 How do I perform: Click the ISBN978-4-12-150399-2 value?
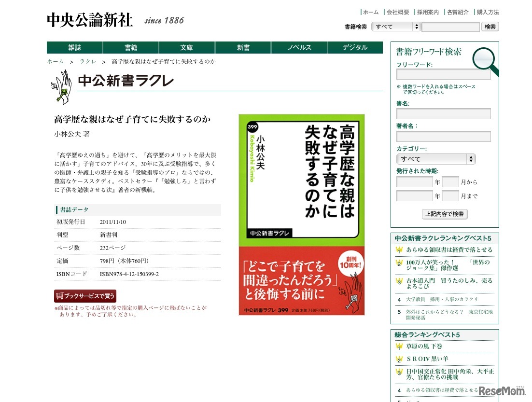coord(129,274)
